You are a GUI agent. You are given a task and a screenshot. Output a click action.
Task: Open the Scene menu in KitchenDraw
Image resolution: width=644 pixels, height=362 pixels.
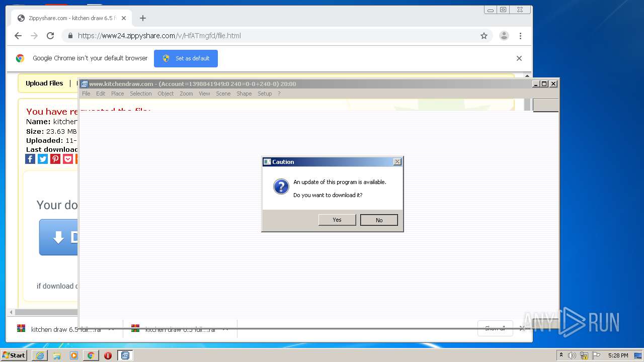click(223, 94)
